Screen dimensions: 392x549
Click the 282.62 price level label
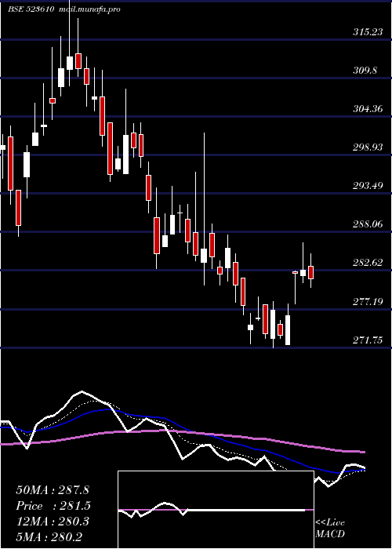(368, 263)
